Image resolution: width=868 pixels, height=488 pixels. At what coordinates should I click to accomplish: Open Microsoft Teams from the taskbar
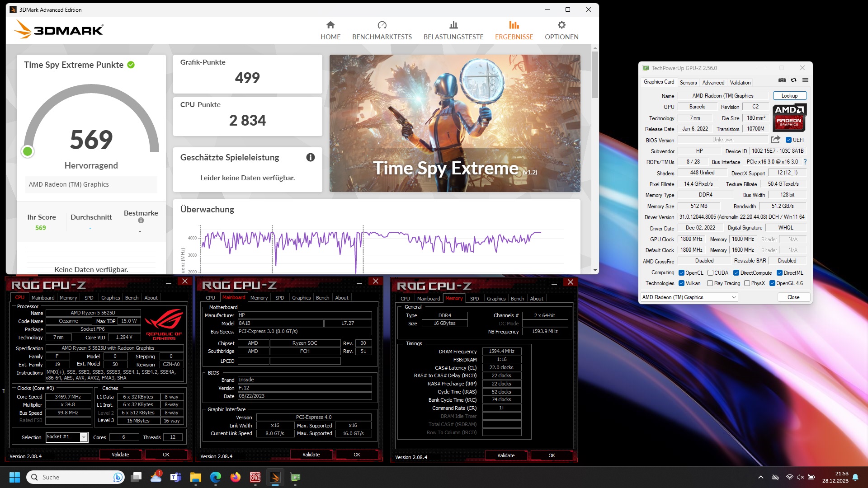[176, 477]
